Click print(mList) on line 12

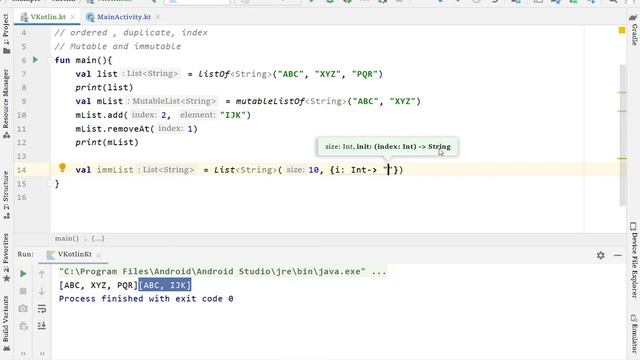[107, 142]
